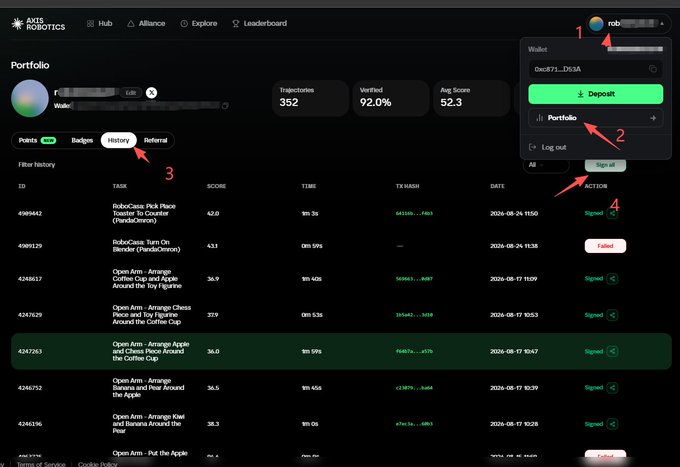The width and height of the screenshot is (680, 467).
Task: Click the score 43.1 in row 4989129
Action: (212, 246)
